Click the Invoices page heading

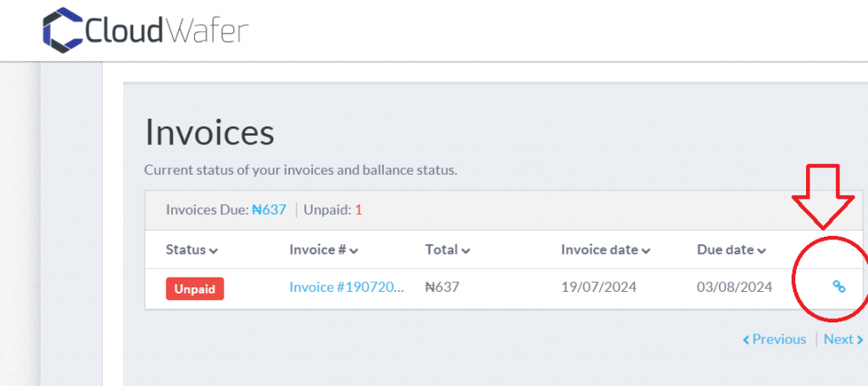click(x=209, y=131)
